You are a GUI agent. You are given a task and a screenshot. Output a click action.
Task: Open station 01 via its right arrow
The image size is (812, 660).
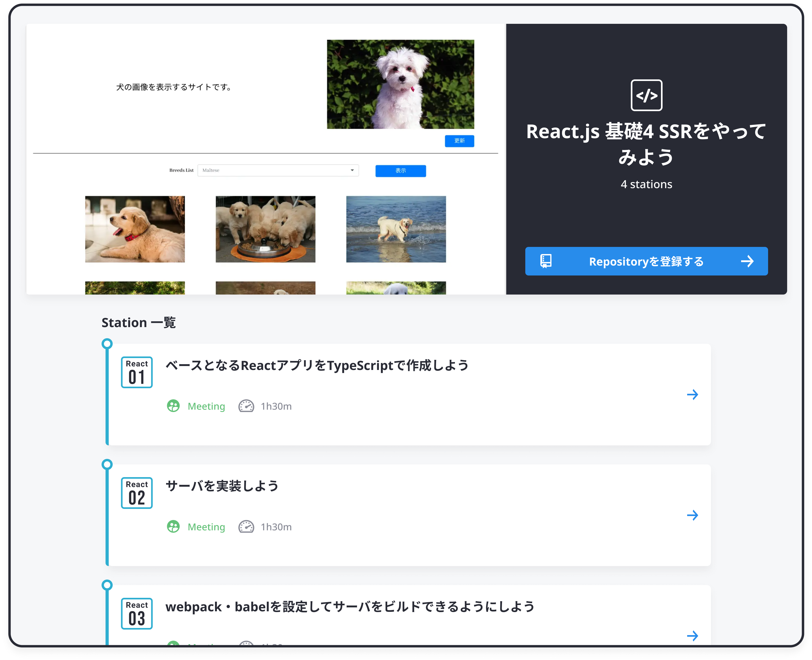[x=692, y=395]
